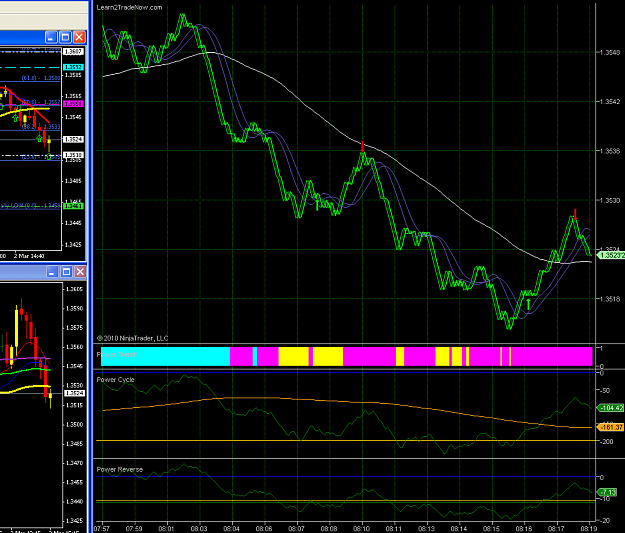Click Power Cycle value tag -104.42
Image resolution: width=625 pixels, height=533 pixels.
point(611,408)
